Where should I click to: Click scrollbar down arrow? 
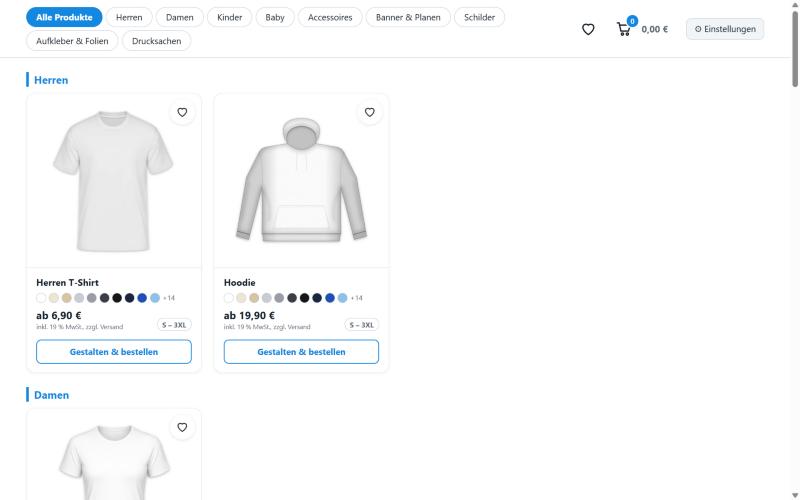(x=795, y=496)
